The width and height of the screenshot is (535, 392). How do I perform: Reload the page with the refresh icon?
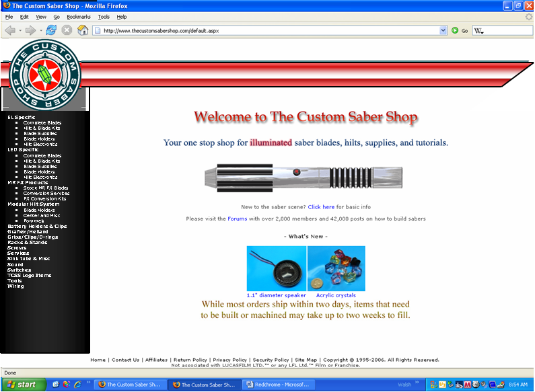click(x=51, y=30)
